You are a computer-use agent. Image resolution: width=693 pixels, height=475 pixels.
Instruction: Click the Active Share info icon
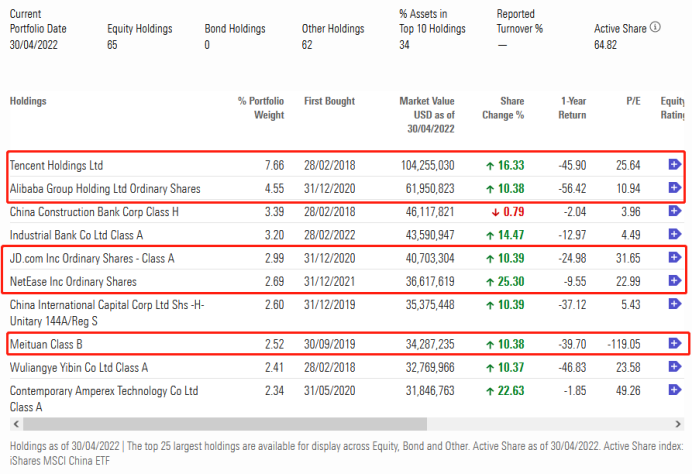655,28
